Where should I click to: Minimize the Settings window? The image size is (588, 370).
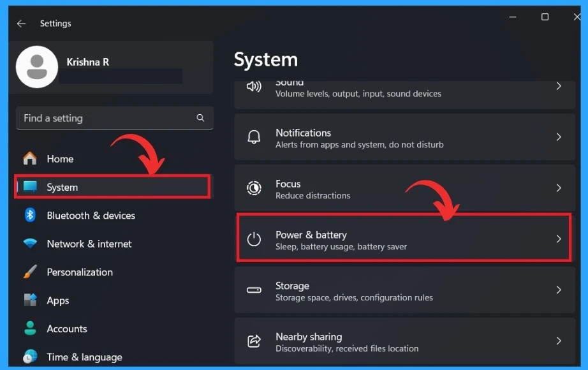[513, 17]
